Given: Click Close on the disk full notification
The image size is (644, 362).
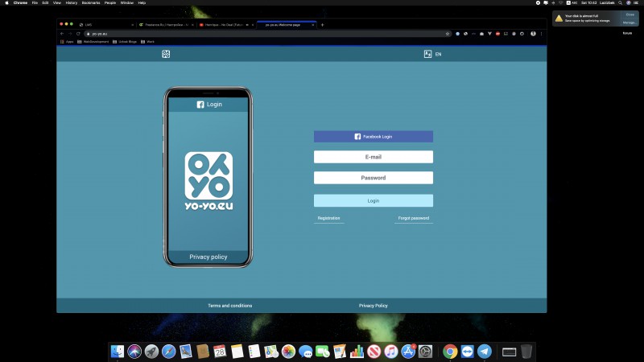Looking at the screenshot, I should (630, 14).
